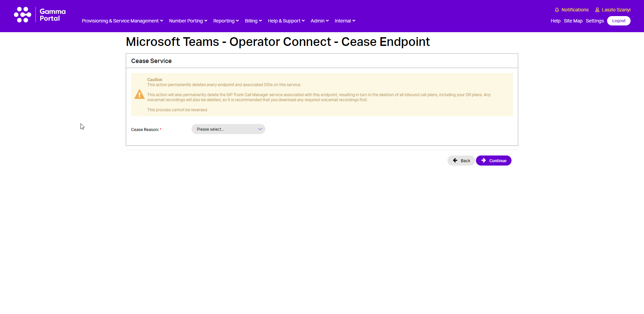
Task: Click the Cease Service section heading
Action: coord(151,61)
